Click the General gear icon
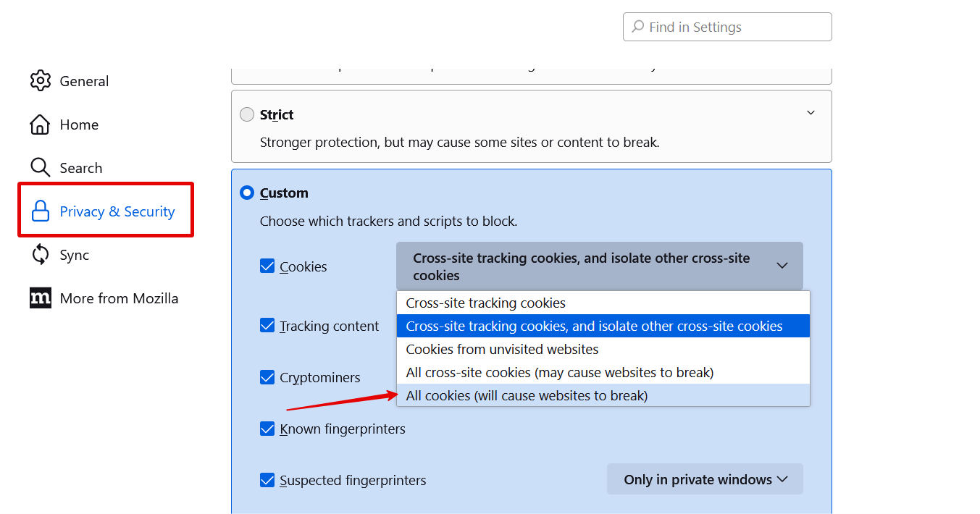The image size is (980, 514). click(x=41, y=81)
